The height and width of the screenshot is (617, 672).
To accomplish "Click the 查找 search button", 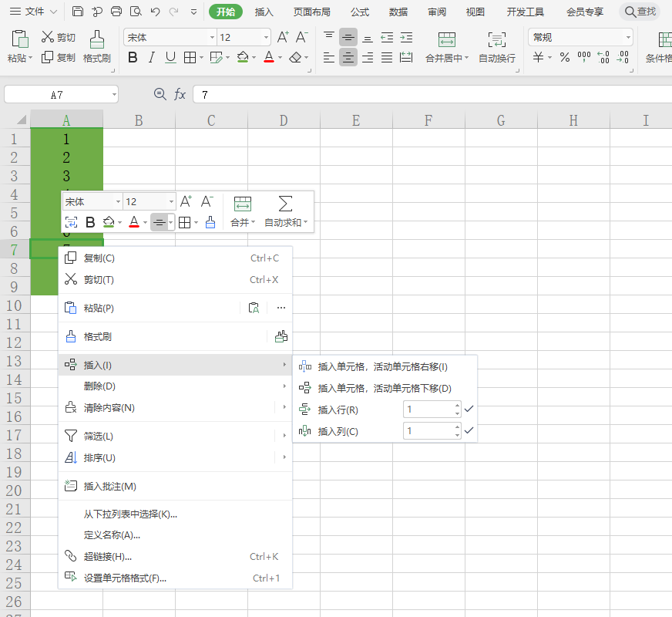I will [x=640, y=12].
